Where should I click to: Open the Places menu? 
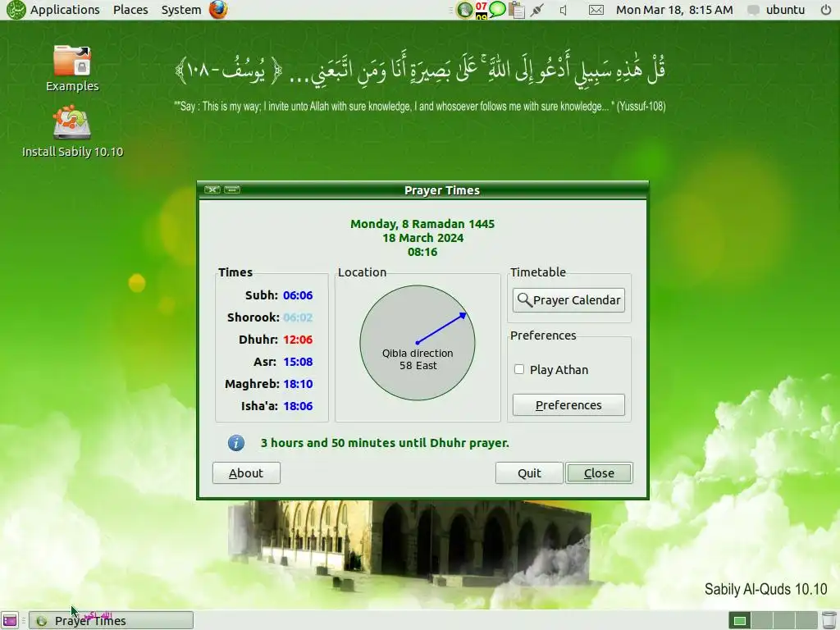pos(130,10)
